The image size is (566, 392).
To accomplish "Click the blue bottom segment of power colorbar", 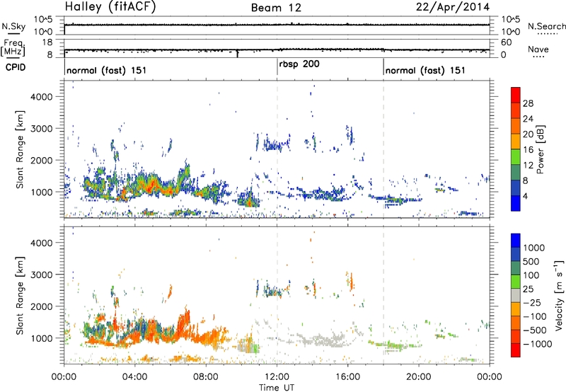I will coord(516,203).
